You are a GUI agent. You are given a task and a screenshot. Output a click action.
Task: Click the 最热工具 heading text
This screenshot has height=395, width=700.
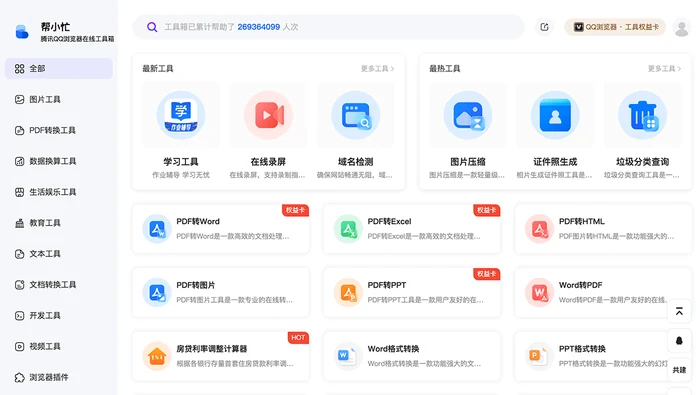click(445, 69)
